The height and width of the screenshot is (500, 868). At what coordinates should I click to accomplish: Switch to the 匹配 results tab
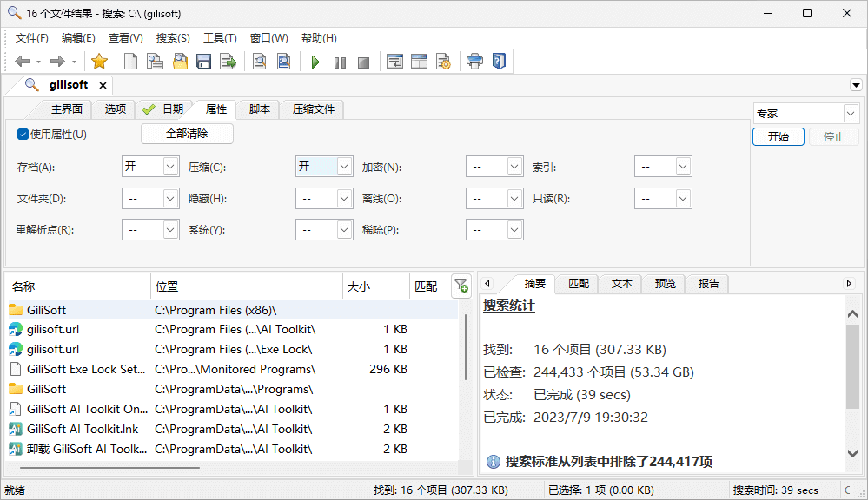coord(579,284)
